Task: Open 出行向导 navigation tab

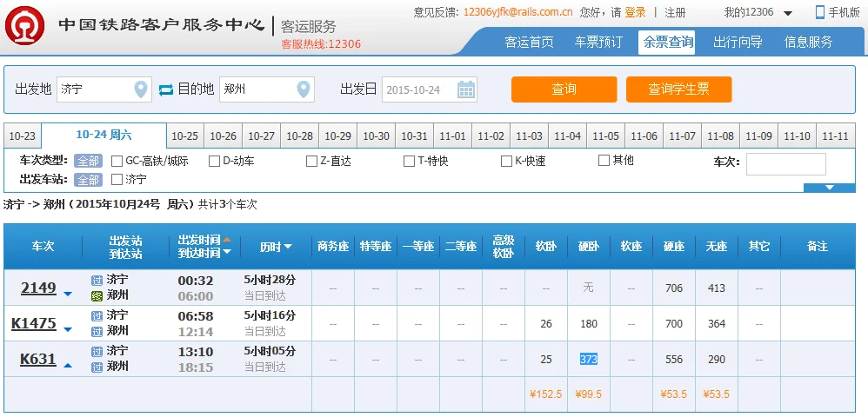Action: pyautogui.click(x=738, y=42)
